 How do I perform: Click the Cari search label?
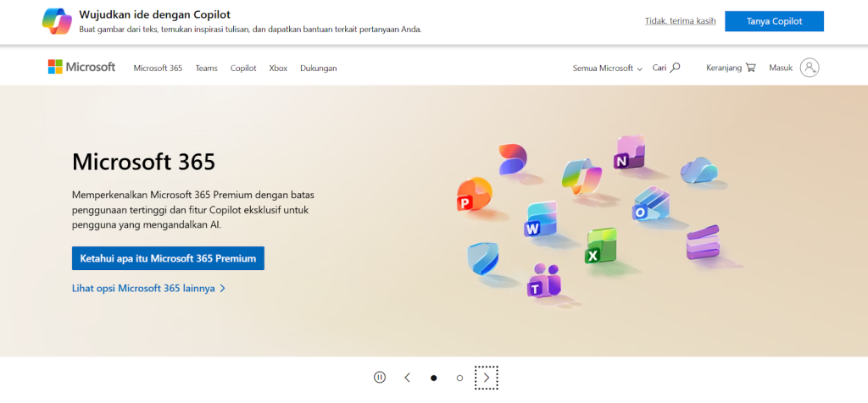pyautogui.click(x=659, y=68)
